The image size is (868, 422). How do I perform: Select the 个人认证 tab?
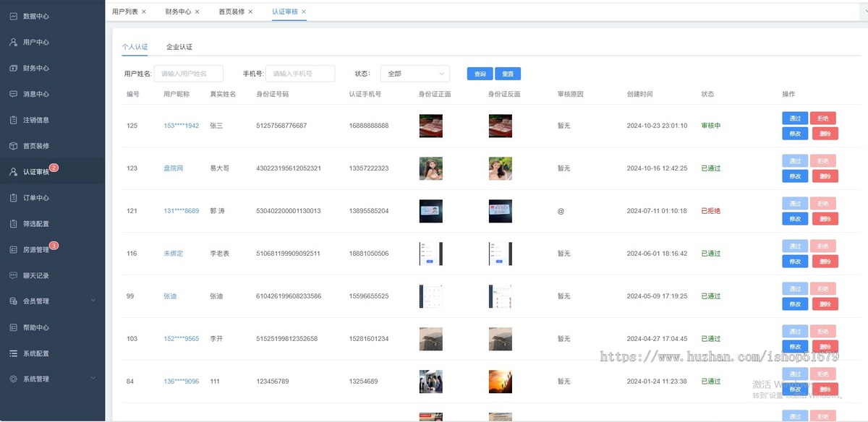(x=135, y=47)
